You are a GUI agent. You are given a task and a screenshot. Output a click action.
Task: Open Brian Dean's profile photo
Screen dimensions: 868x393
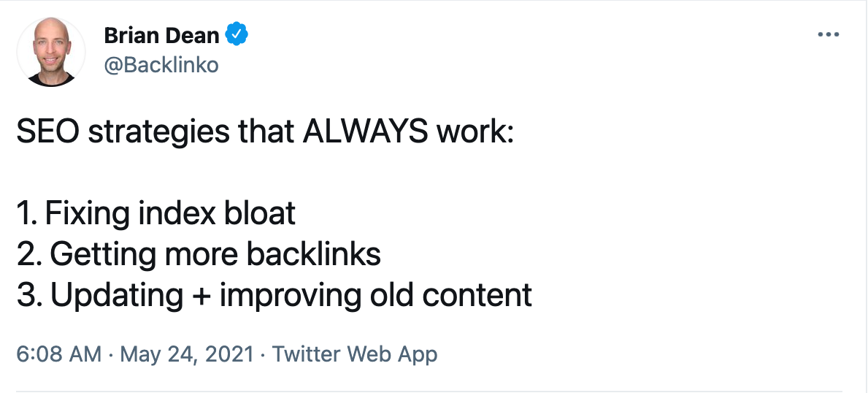(51, 52)
